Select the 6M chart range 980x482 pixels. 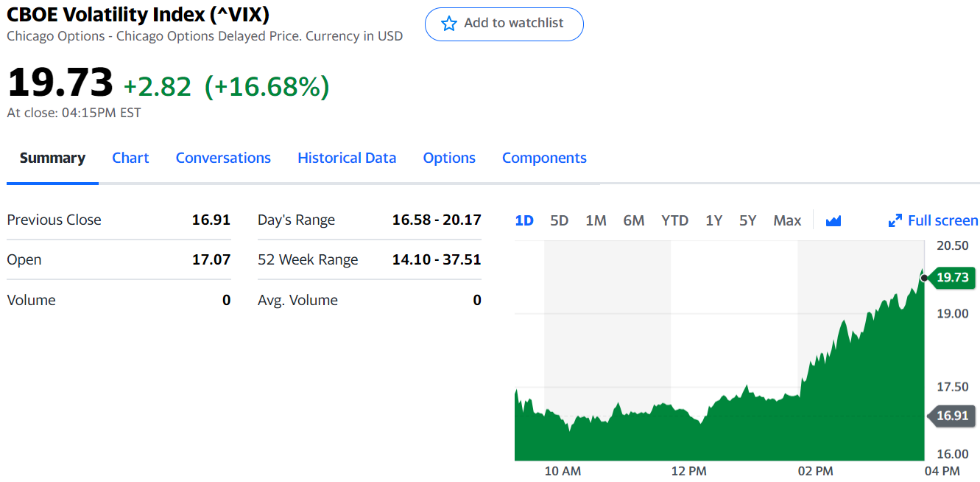pyautogui.click(x=634, y=220)
